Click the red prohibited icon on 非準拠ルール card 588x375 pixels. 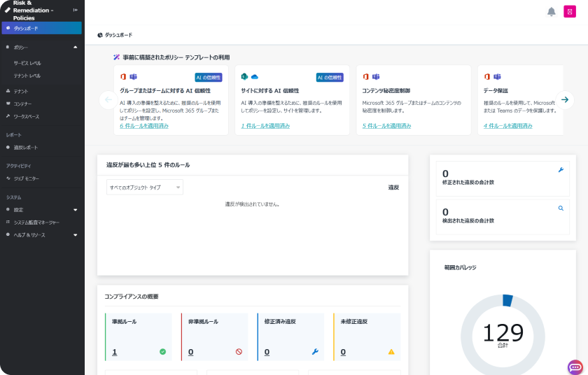pos(239,352)
